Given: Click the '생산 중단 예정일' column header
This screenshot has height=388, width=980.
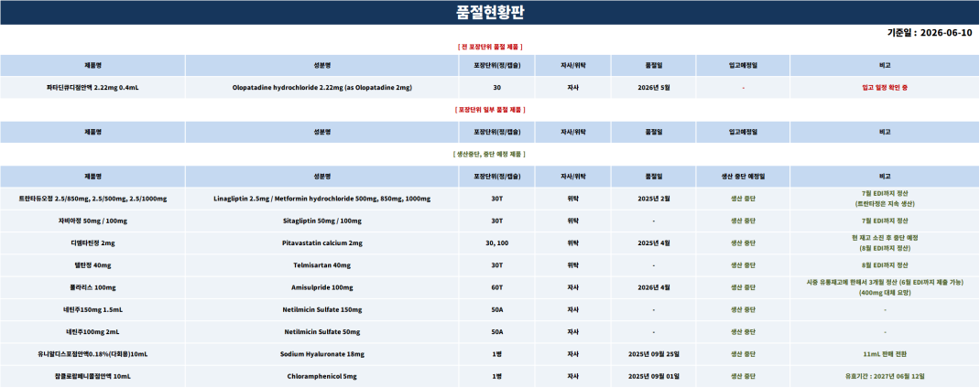Looking at the screenshot, I should (743, 177).
